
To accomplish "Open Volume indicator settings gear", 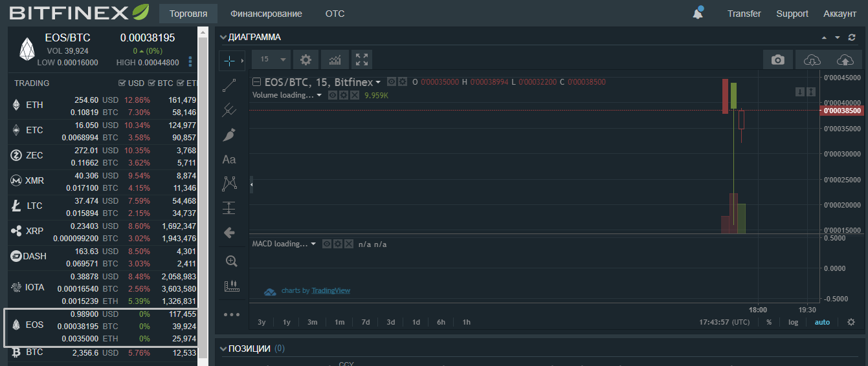I will click(x=343, y=95).
